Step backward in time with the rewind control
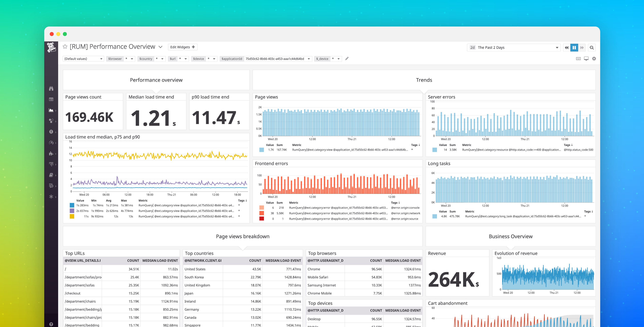Viewport: 644px width, 327px height. click(567, 47)
